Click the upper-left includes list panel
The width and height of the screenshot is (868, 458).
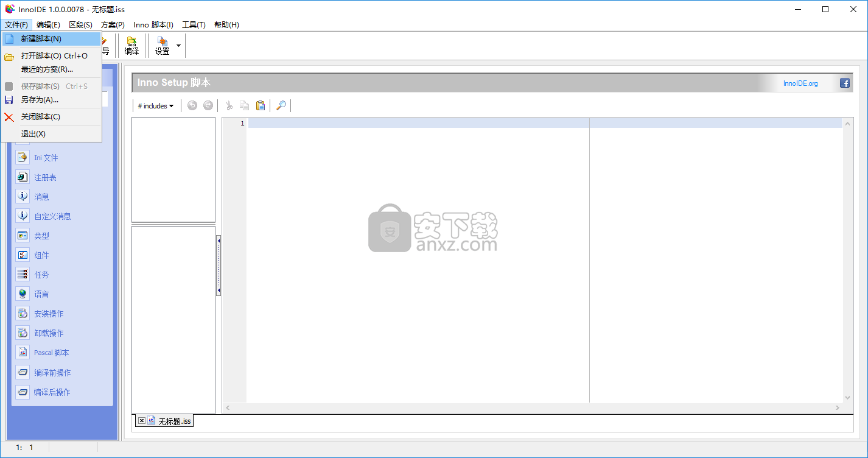pos(173,170)
